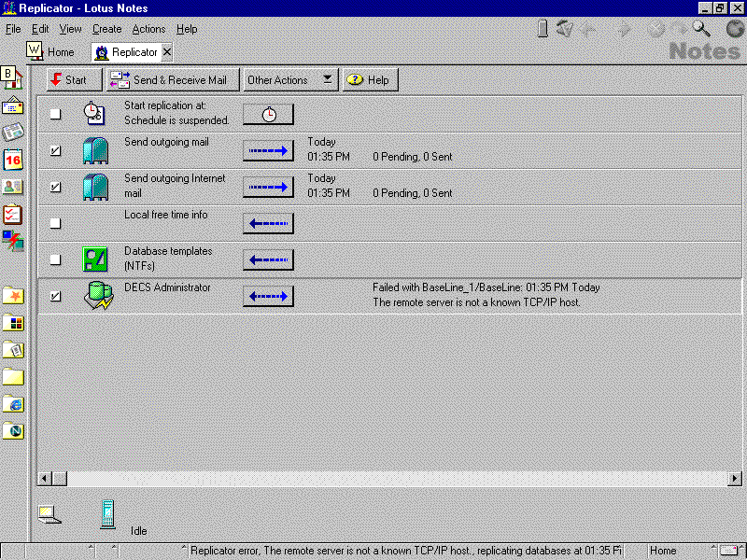Open the Home location selector in status bar
This screenshot has height=560, width=747.
[x=677, y=552]
